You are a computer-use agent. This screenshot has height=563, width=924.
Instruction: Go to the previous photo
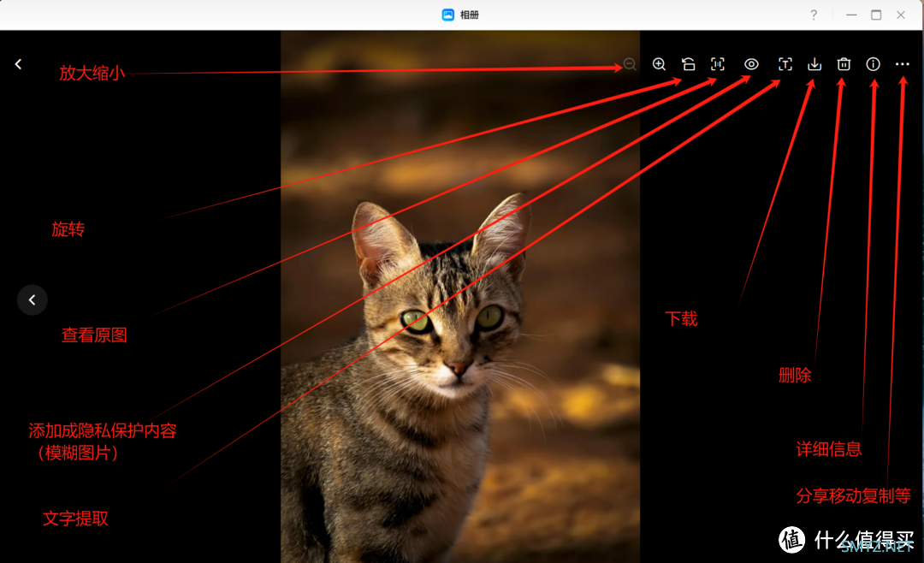[x=33, y=300]
